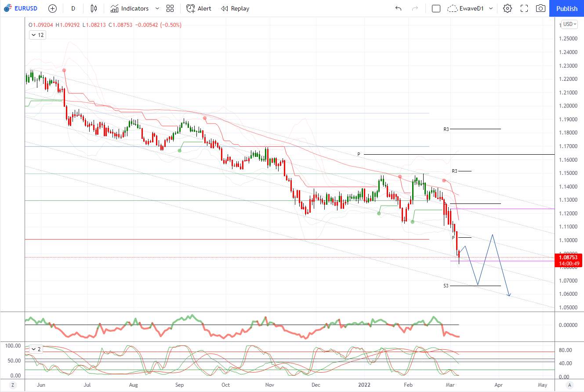This screenshot has height=392, width=584.
Task: Click the plus icon to compare symbols
Action: [x=52, y=8]
